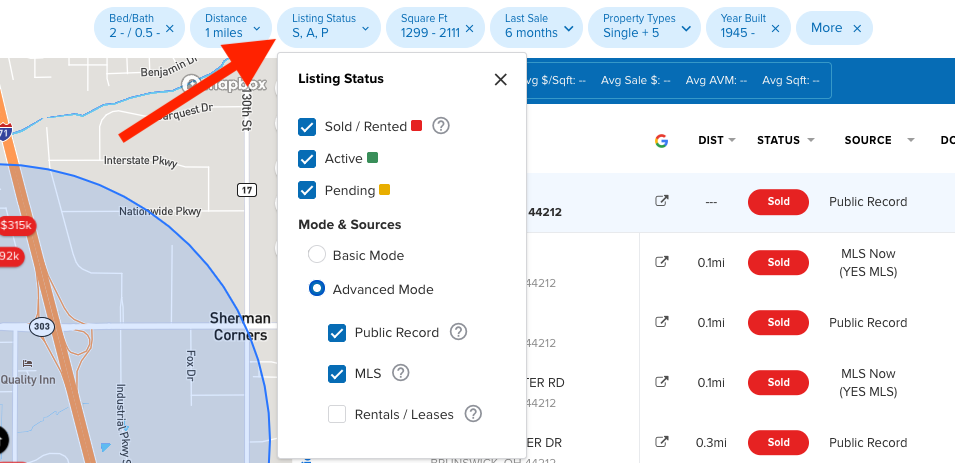Viewport: 955px width, 463px height.
Task: Click the Google icon column header
Action: tap(661, 141)
